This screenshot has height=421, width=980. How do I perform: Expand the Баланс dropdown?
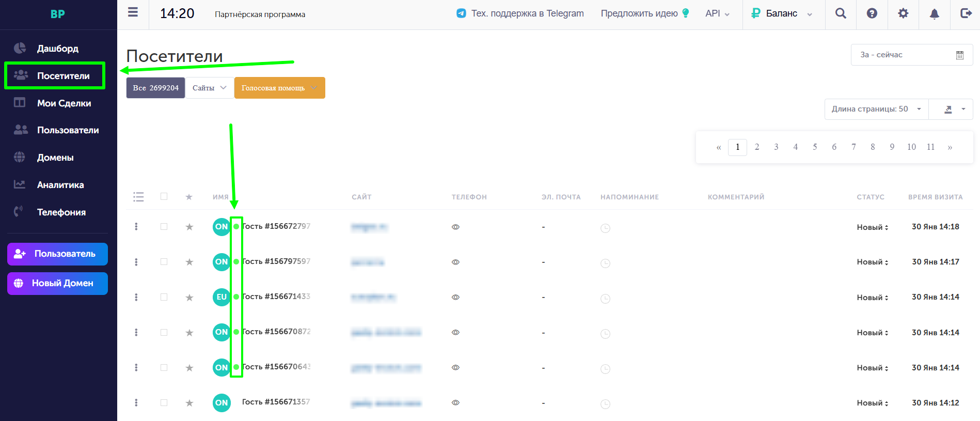point(781,13)
